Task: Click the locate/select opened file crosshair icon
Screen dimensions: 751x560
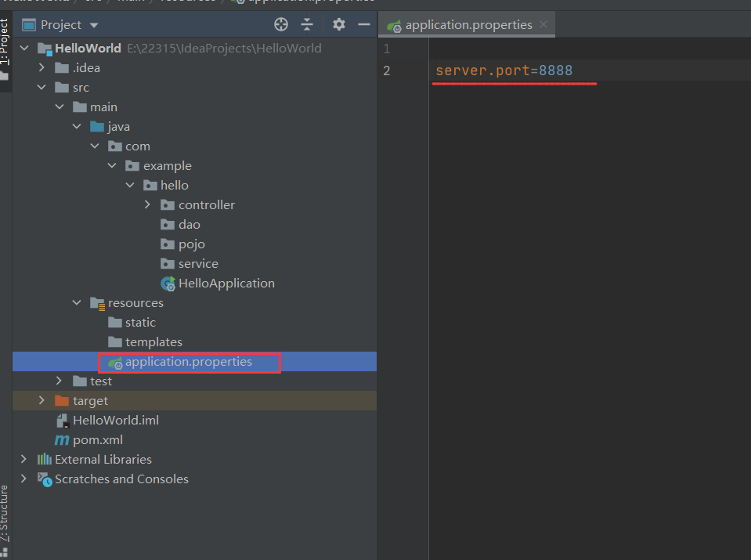Action: pos(281,24)
